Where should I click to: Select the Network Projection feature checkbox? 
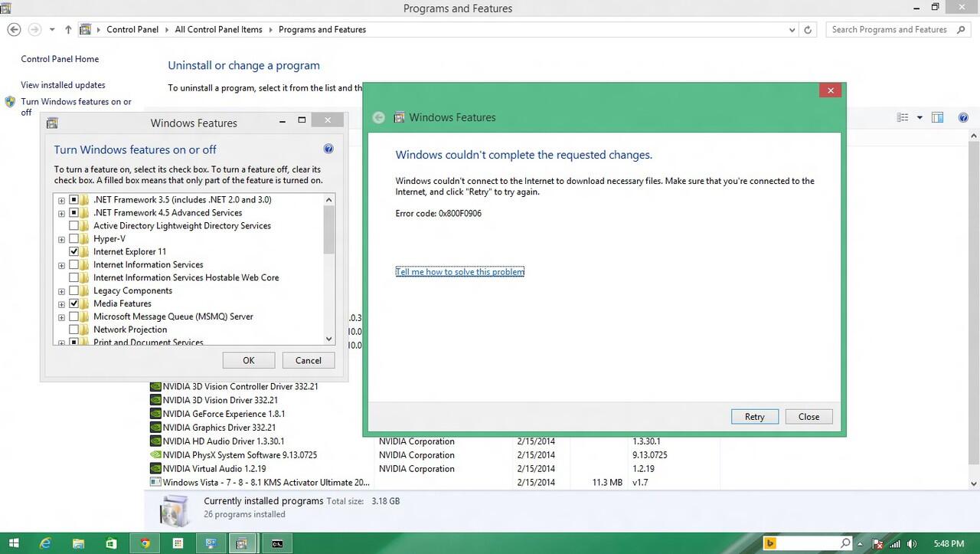[x=74, y=330]
